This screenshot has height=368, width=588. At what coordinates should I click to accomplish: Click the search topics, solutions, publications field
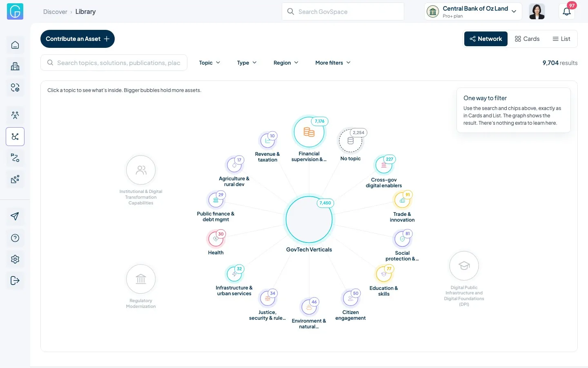pyautogui.click(x=114, y=63)
